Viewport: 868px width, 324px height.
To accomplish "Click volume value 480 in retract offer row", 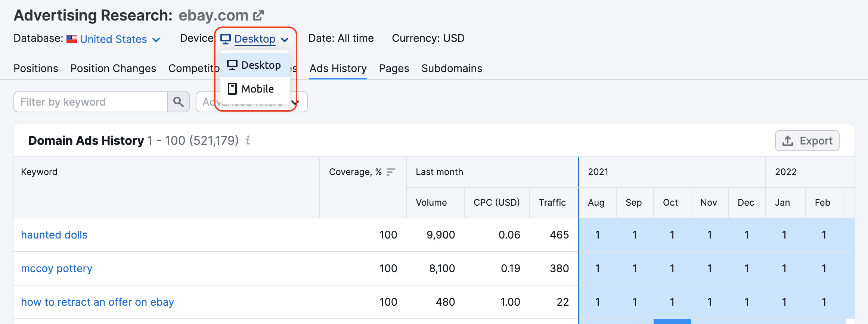I will pos(446,302).
